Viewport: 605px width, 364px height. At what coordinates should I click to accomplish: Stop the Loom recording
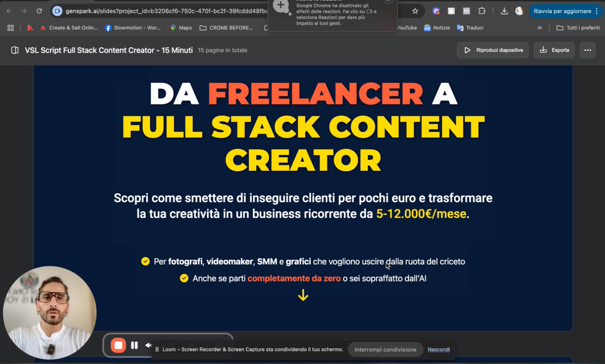point(118,345)
